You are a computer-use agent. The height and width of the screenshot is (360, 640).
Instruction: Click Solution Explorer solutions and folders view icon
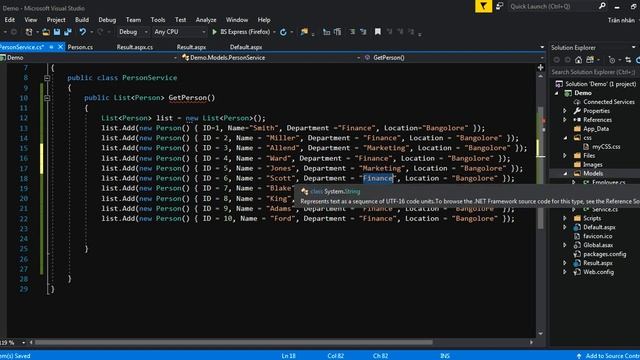[x=590, y=60]
